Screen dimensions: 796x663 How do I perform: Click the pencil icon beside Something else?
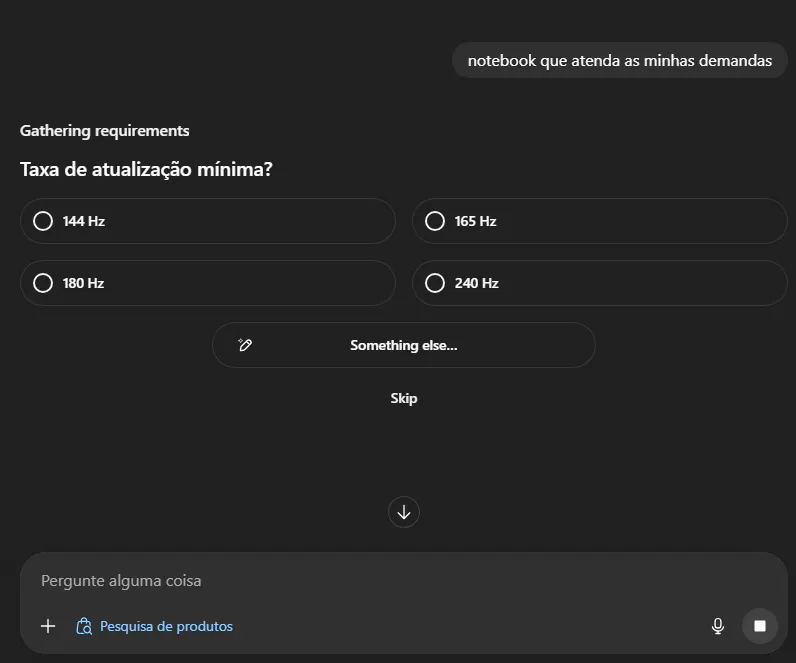point(245,345)
